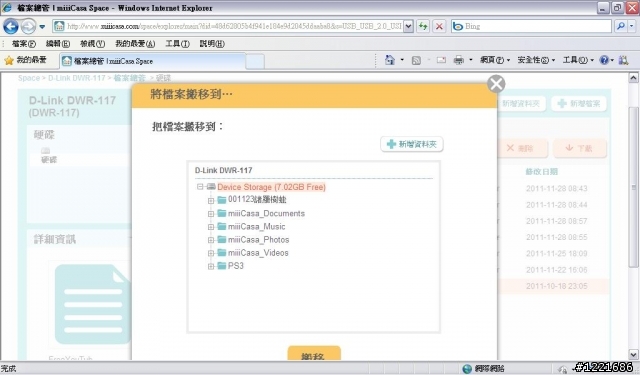Click the red Stop loading icon
The height and width of the screenshot is (375, 640).
point(439,27)
